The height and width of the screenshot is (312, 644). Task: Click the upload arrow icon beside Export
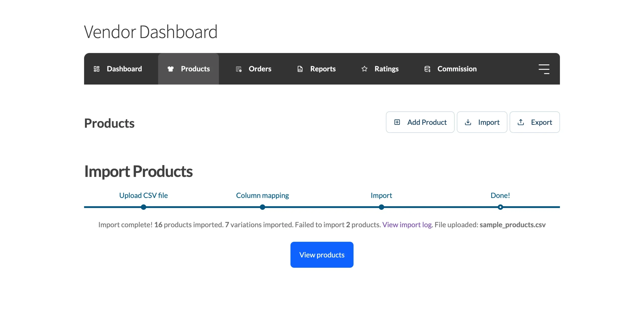click(x=521, y=122)
